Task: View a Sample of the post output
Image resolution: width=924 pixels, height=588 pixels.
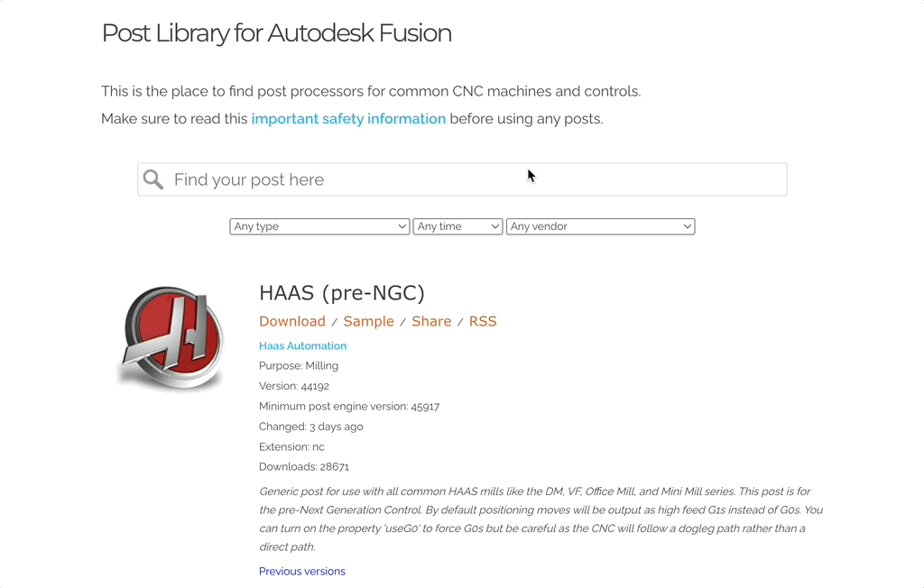Action: 368,321
